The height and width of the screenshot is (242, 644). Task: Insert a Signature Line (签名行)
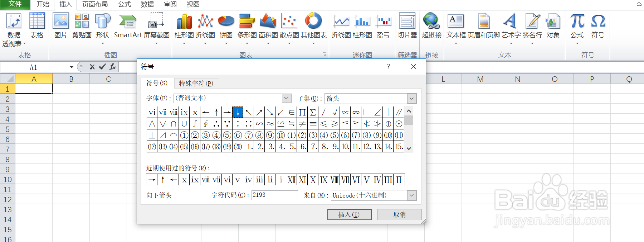(532, 29)
